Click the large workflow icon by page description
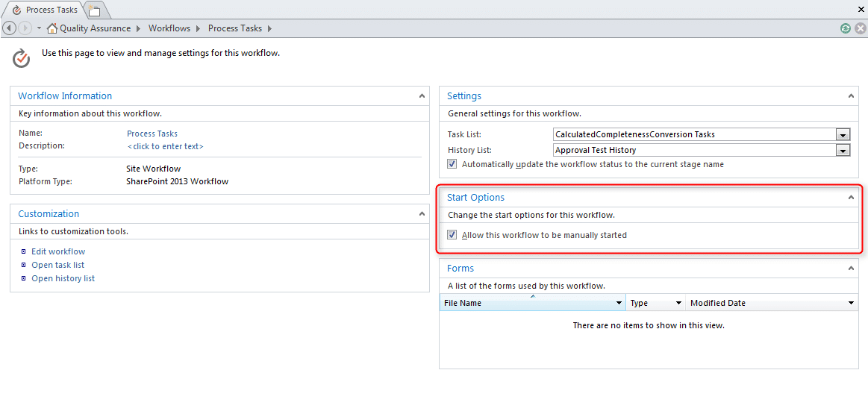 [x=22, y=57]
